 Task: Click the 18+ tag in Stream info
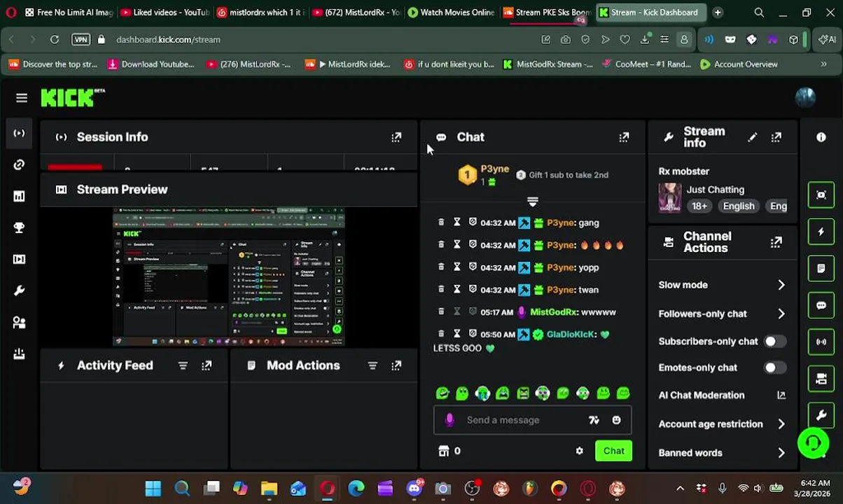699,206
